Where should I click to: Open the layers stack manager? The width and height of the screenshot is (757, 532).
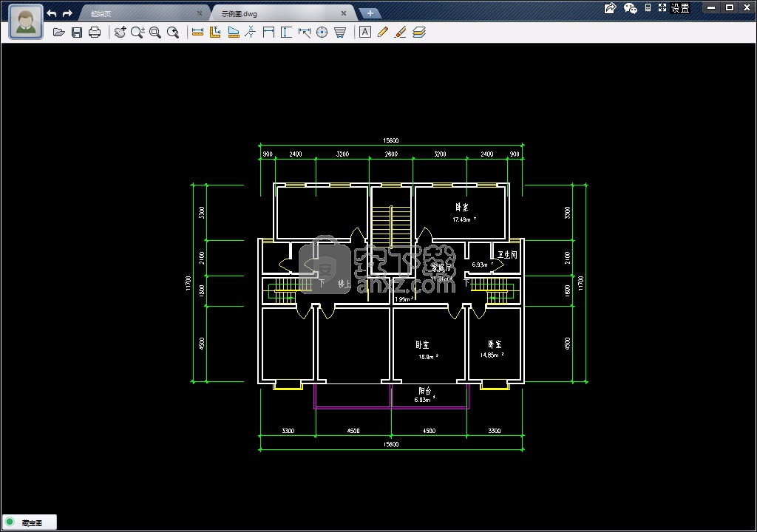[419, 33]
